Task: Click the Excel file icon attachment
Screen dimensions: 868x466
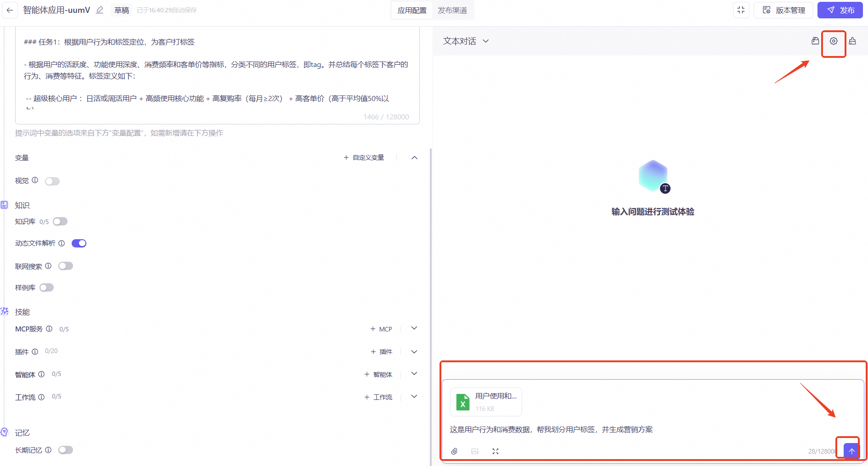Action: [462, 402]
